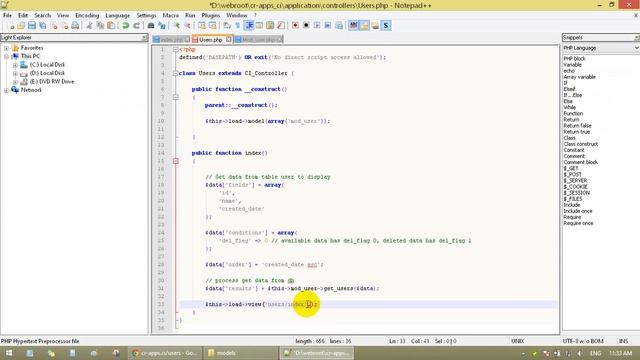Click the Windows Start button
Viewport: 640px width, 360px height.
(x=9, y=353)
